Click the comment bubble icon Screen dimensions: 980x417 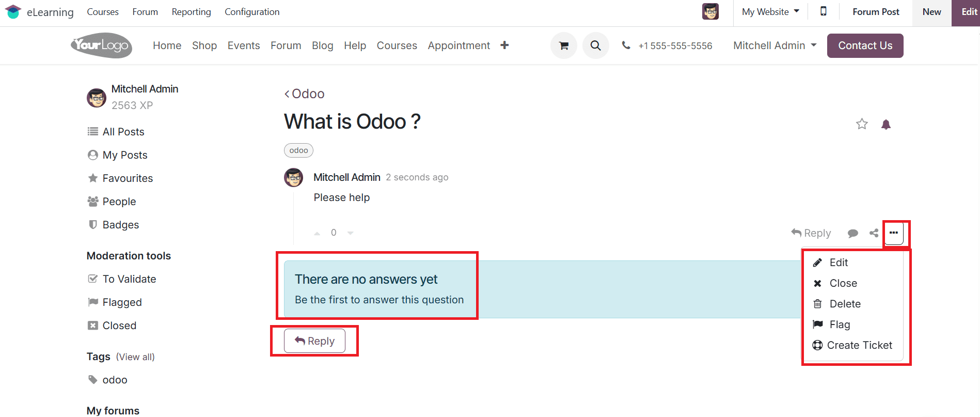point(852,233)
